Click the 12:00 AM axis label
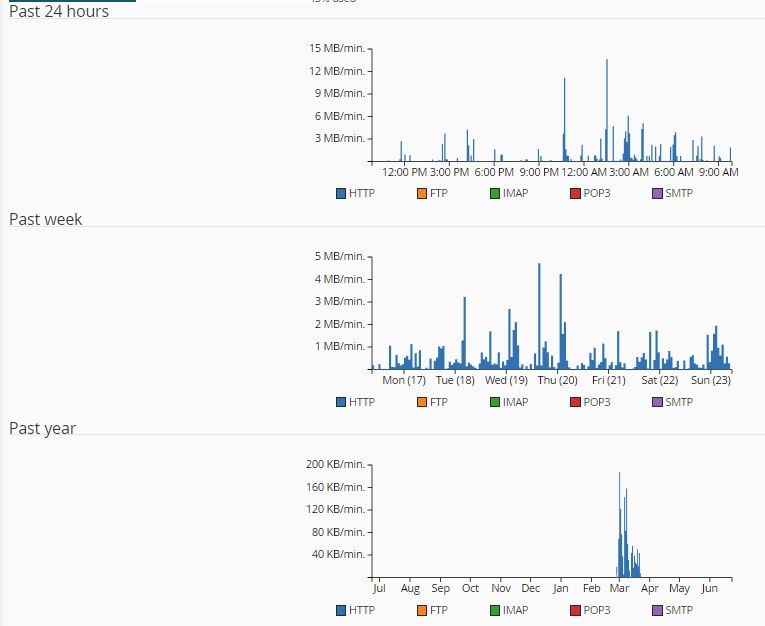Screen dimensions: 765x626 point(584,172)
